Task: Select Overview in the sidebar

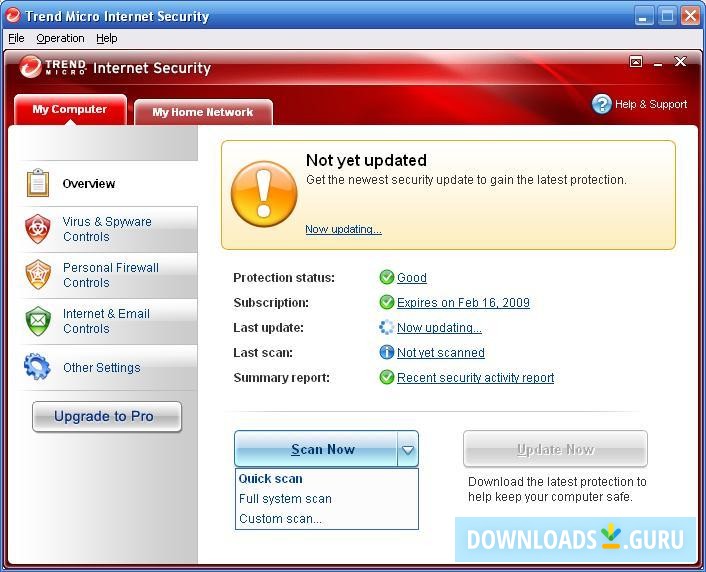Action: (109, 183)
